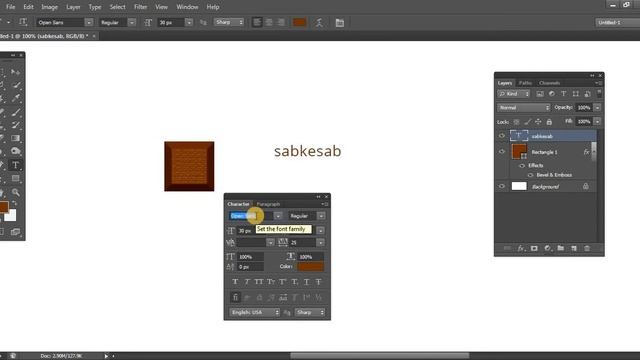The height and width of the screenshot is (360, 640).
Task: Open the Image menu
Action: pyautogui.click(x=49, y=7)
